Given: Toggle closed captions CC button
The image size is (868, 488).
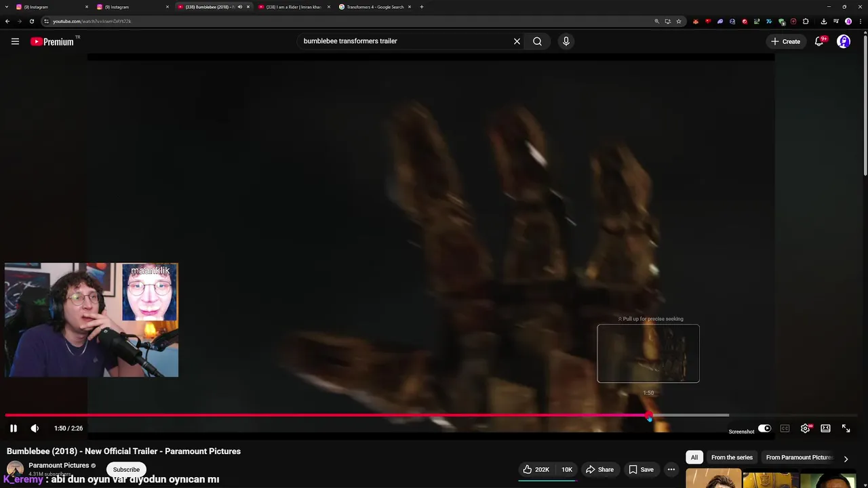Looking at the screenshot, I should [x=785, y=428].
